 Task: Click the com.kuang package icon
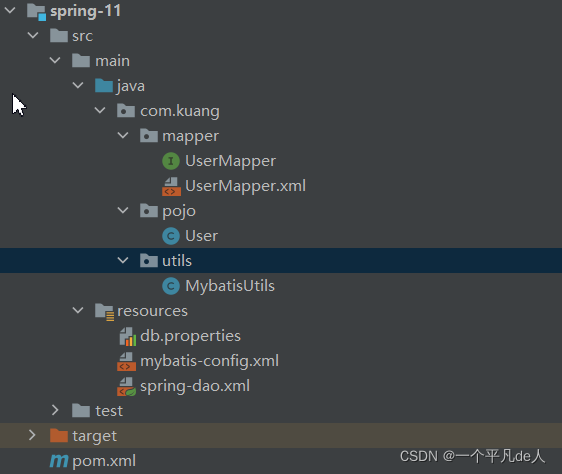[126, 111]
